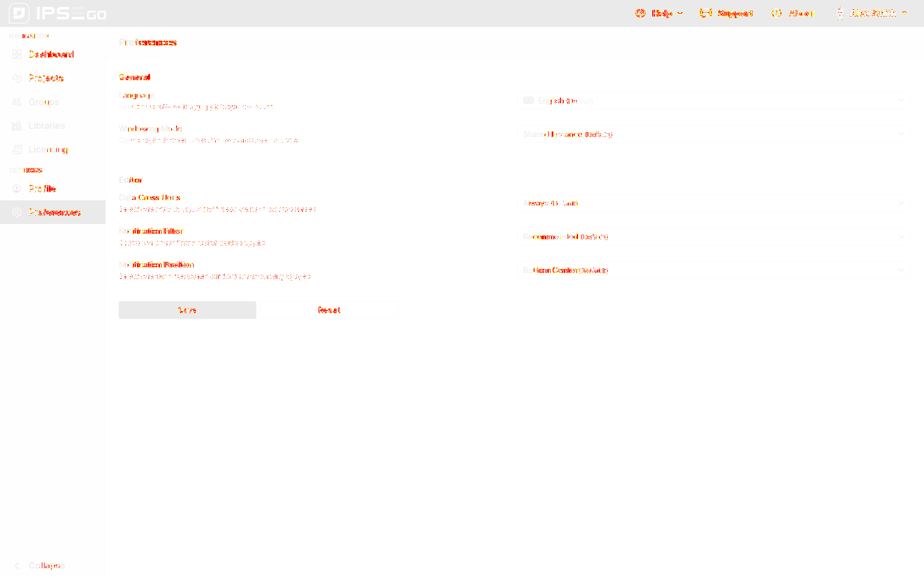Open the Data Cross Units dropdown
The width and height of the screenshot is (924, 578).
[713, 203]
